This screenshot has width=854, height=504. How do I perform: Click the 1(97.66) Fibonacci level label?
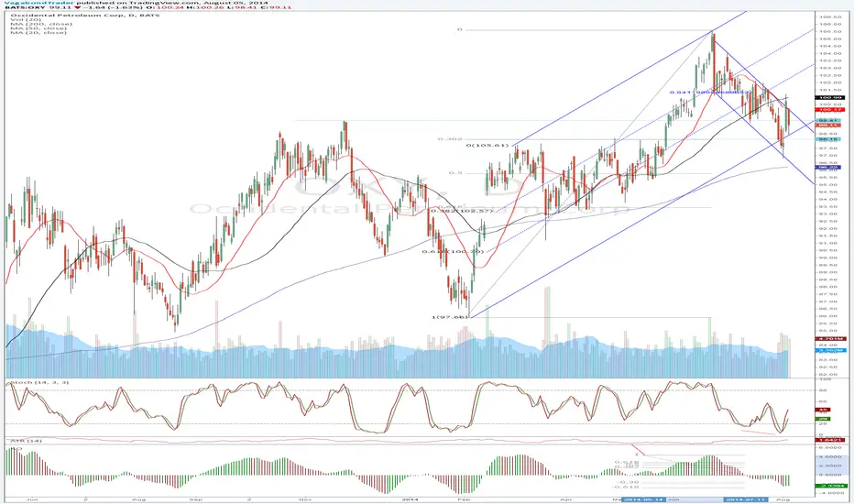pyautogui.click(x=450, y=317)
